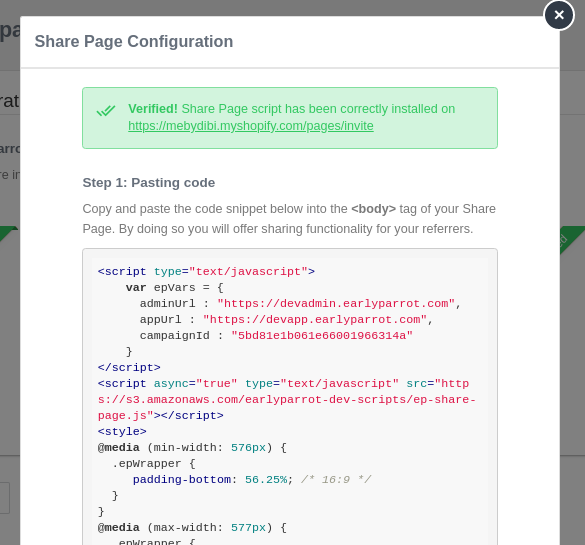
Task: Click the adminUrl devadmin.earlyparrot.com string
Action: tap(336, 304)
